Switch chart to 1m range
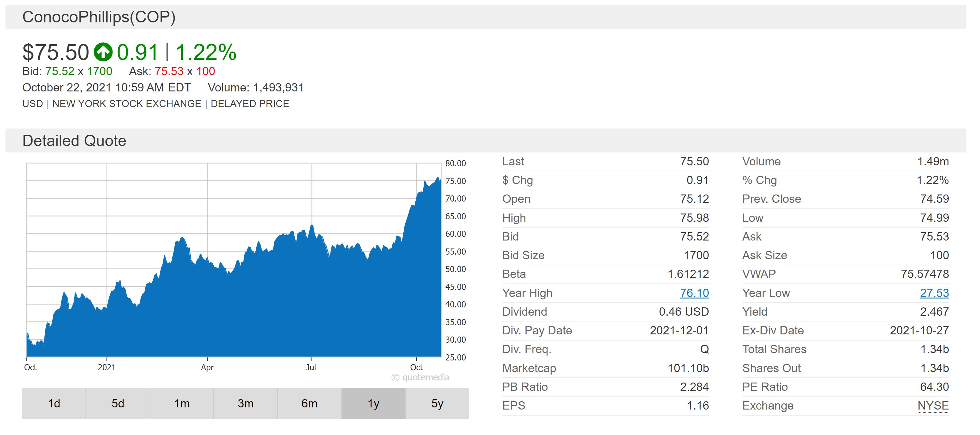The image size is (980, 435). [182, 403]
